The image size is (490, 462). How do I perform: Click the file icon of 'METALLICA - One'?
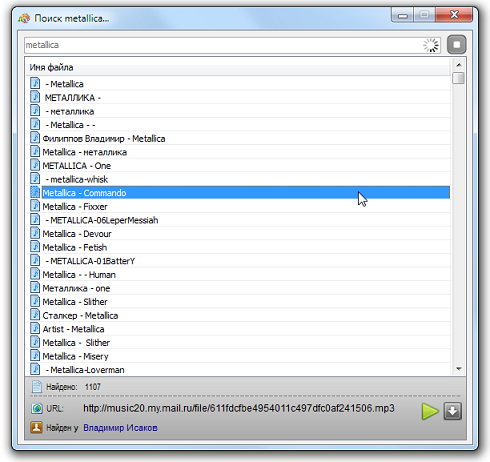(x=35, y=165)
